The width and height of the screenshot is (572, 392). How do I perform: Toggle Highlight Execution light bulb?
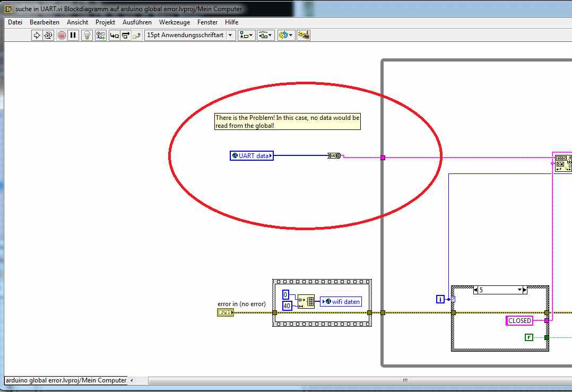[87, 36]
